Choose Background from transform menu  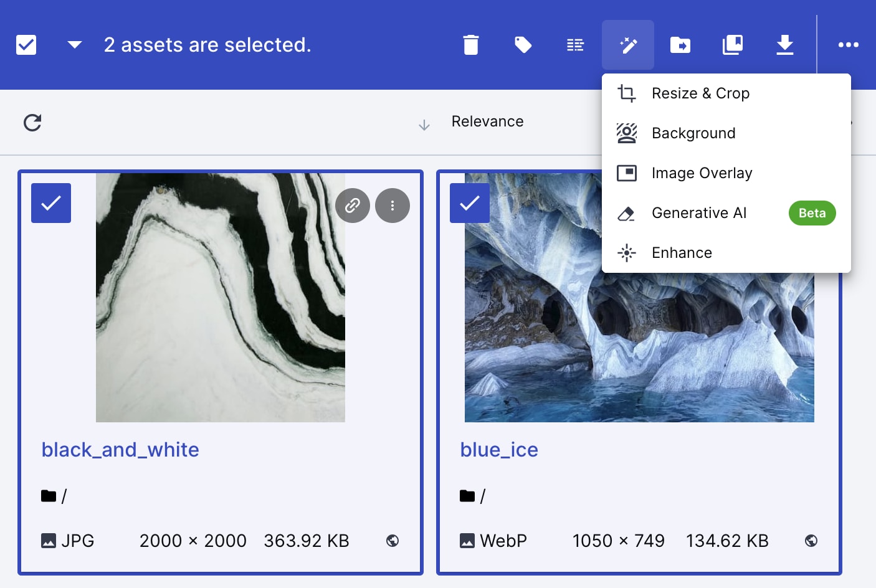coord(726,133)
